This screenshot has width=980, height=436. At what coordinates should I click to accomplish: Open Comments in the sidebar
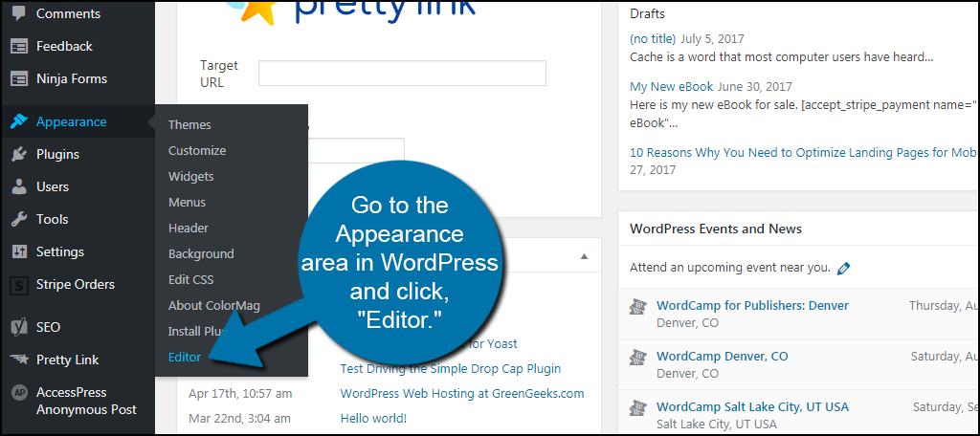click(68, 13)
